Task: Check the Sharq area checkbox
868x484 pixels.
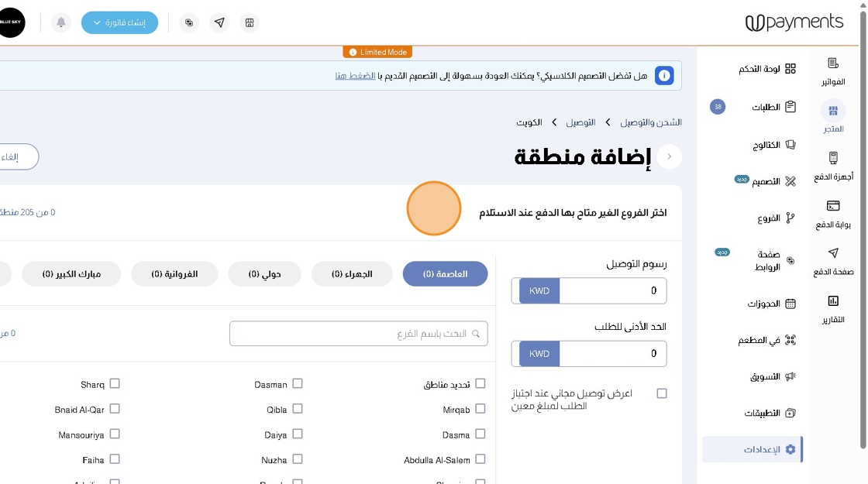Action: (115, 383)
